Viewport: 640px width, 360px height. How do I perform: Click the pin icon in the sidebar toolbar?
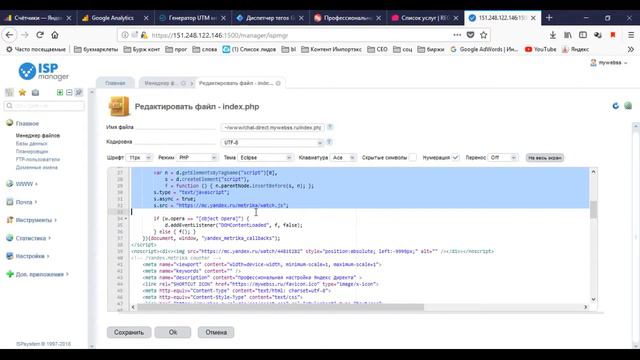(79, 93)
